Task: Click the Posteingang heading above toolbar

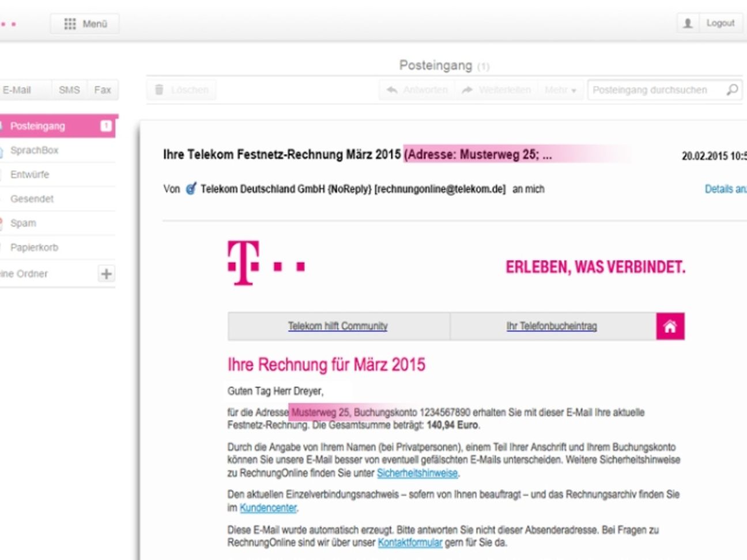Action: tap(436, 65)
